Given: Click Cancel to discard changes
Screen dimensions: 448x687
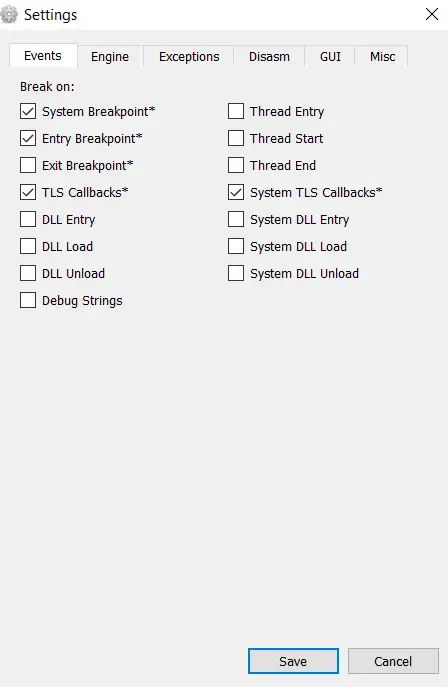Looking at the screenshot, I should tap(393, 661).
